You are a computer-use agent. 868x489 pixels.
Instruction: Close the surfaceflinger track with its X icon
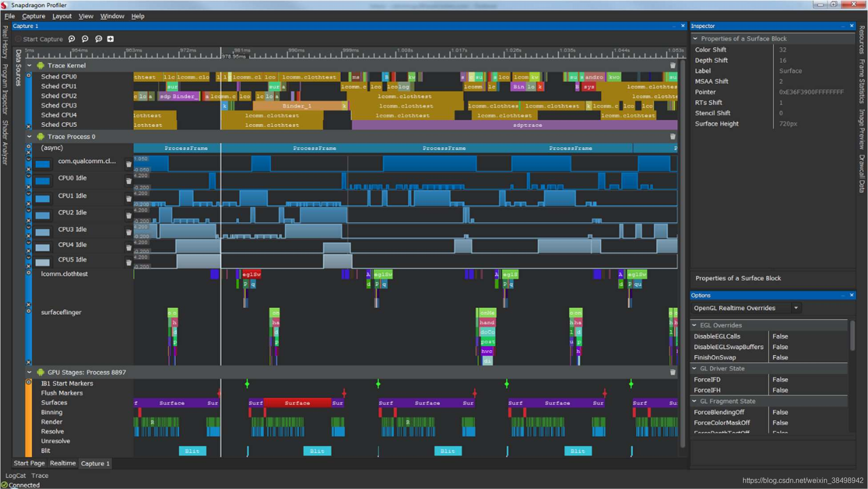28,362
